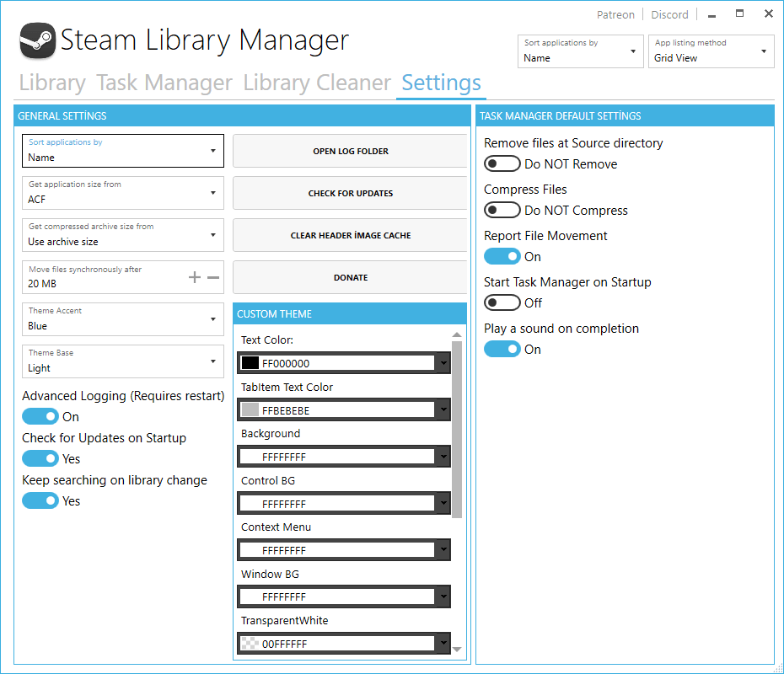Open the header Sort applications by dropdown

point(581,51)
